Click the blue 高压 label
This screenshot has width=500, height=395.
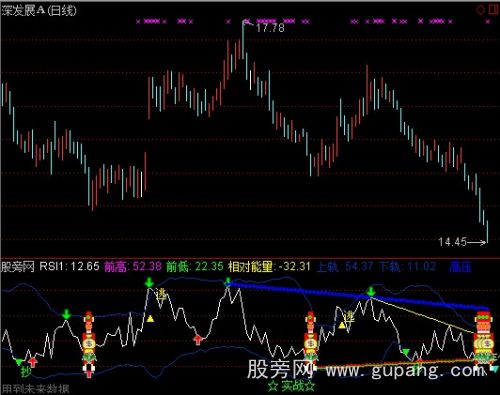click(460, 267)
